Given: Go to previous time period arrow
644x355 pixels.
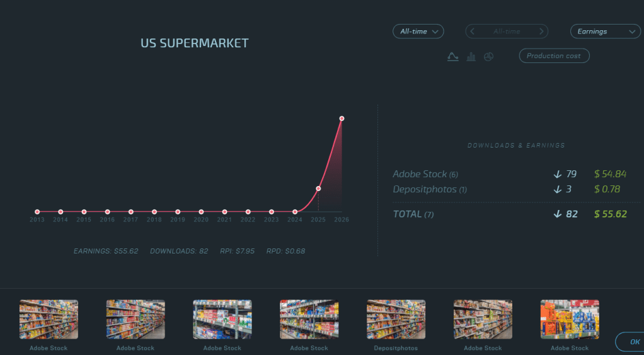Looking at the screenshot, I should coord(473,32).
